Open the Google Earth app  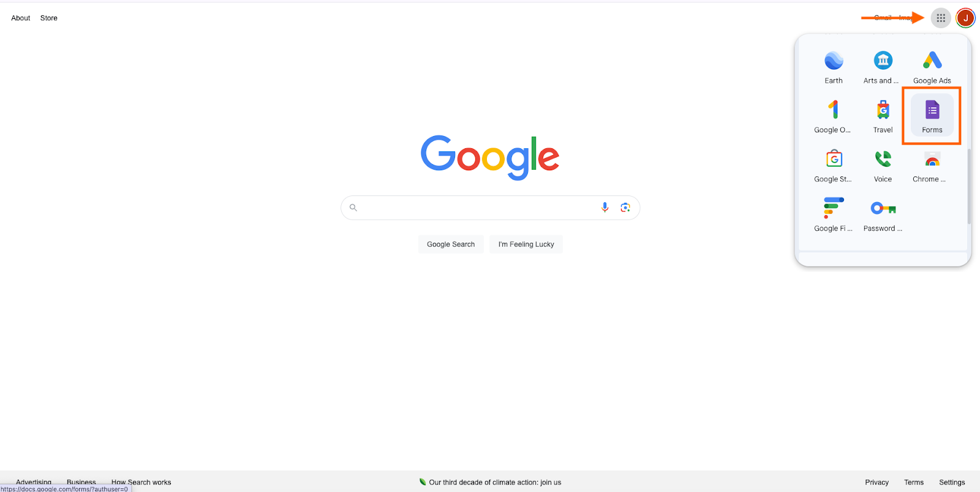coord(834,66)
